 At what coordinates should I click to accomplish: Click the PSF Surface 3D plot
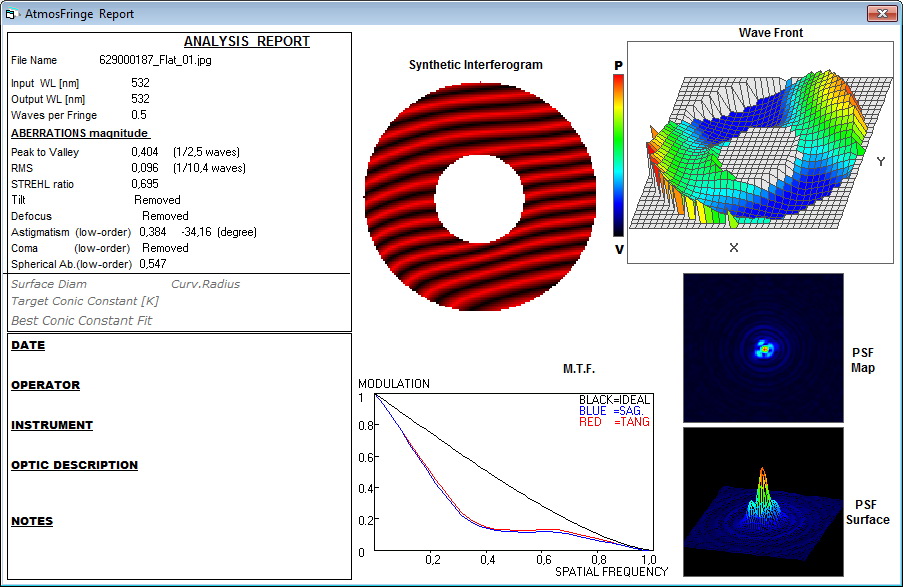763,502
